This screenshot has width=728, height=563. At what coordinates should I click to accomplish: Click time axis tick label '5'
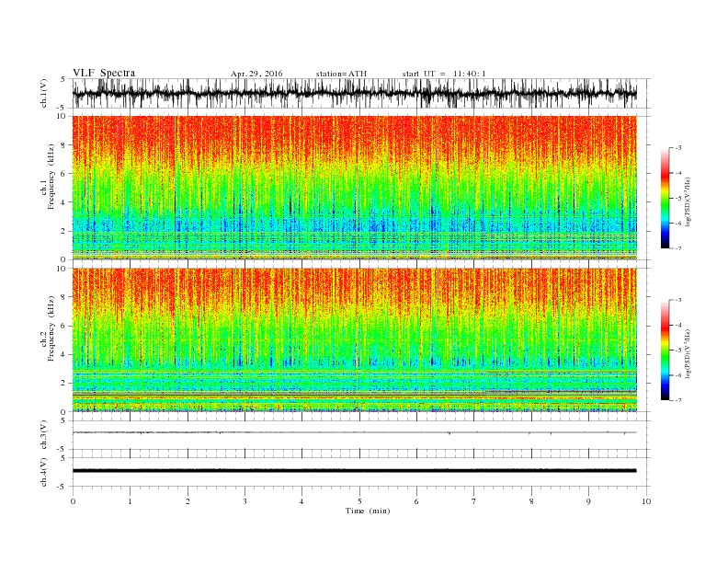pyautogui.click(x=359, y=501)
